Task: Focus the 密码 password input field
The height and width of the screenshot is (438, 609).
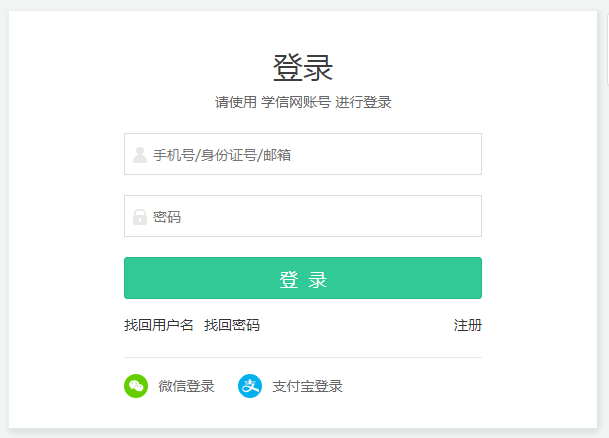Action: 303,216
